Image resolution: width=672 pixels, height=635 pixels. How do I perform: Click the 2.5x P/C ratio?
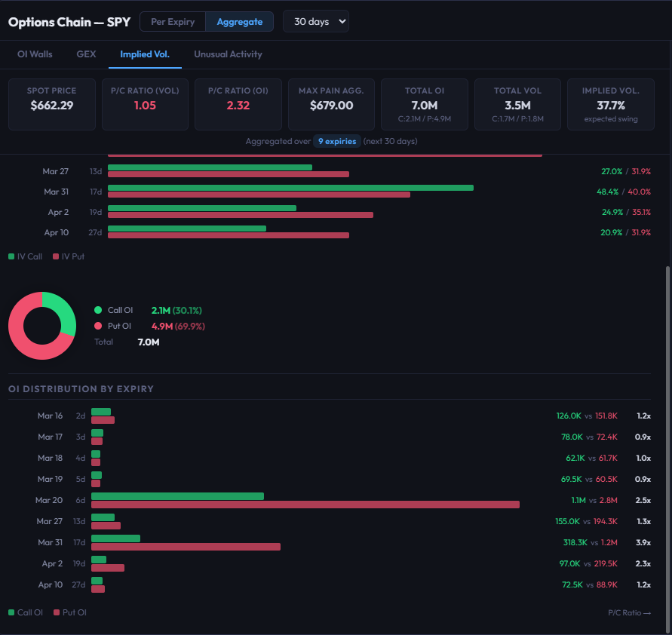tap(643, 501)
